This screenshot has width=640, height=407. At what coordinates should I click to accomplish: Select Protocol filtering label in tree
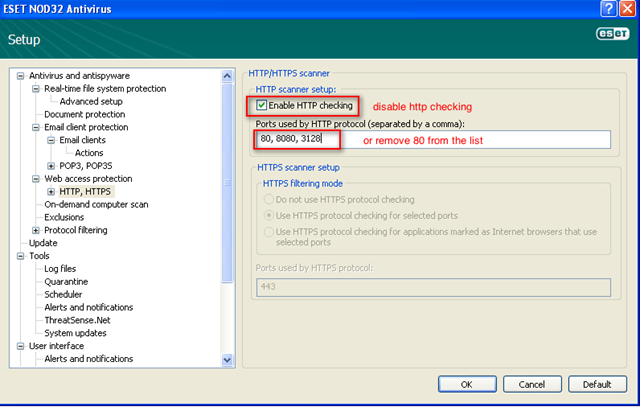point(76,230)
